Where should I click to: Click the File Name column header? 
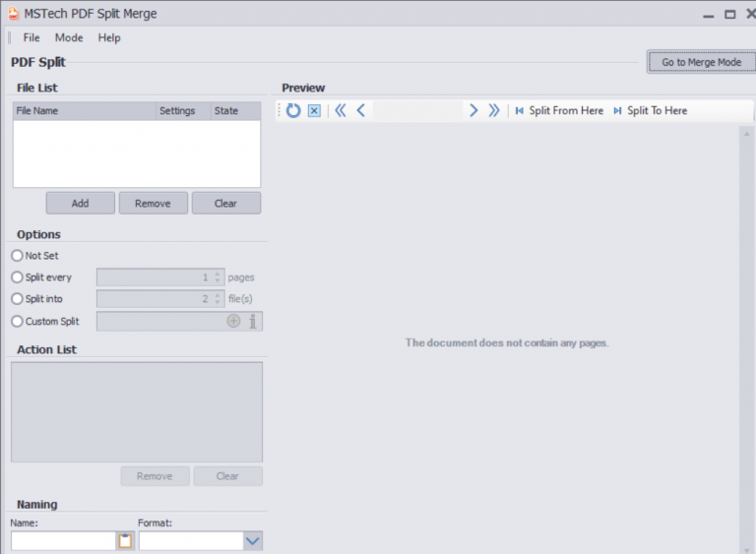click(x=85, y=111)
